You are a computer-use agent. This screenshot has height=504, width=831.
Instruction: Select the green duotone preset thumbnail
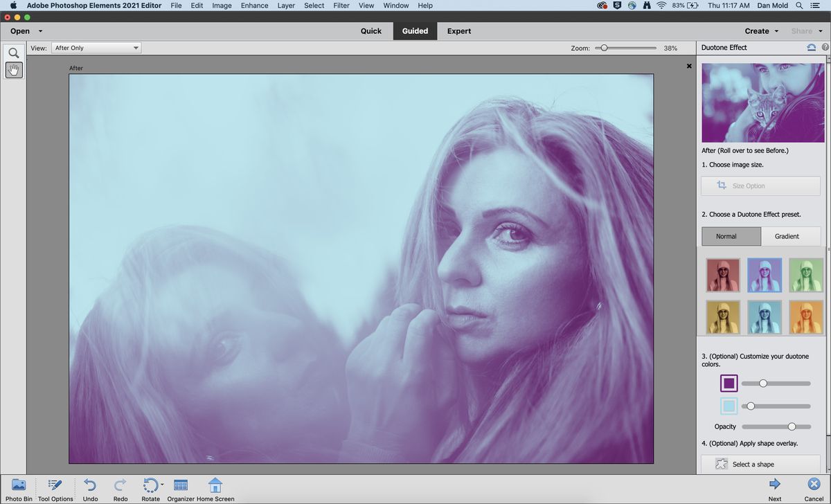point(805,274)
